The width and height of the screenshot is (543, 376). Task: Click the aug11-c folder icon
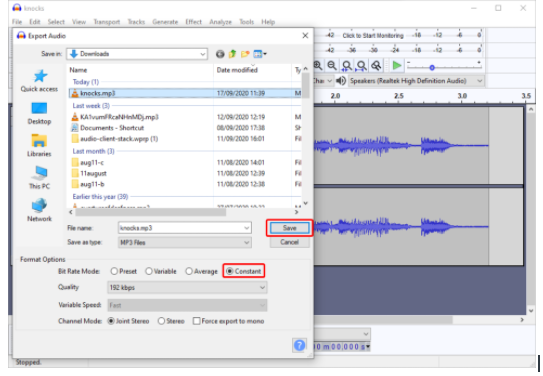click(75, 162)
